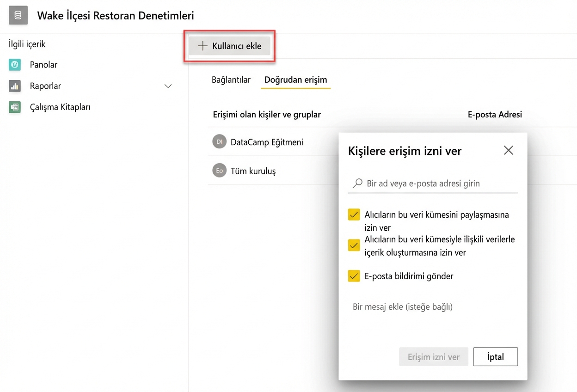Switch to the Bağlantılar tab
Viewport: 577px width, 392px height.
[231, 80]
